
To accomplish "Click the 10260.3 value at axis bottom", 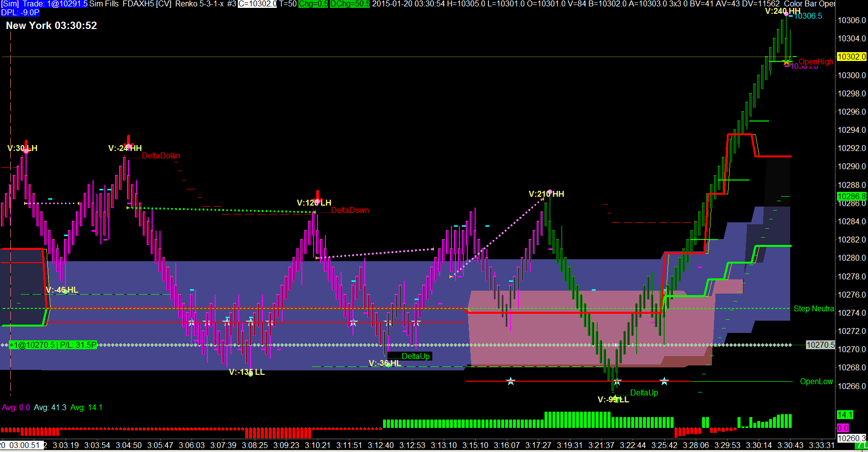I will tap(851, 438).
